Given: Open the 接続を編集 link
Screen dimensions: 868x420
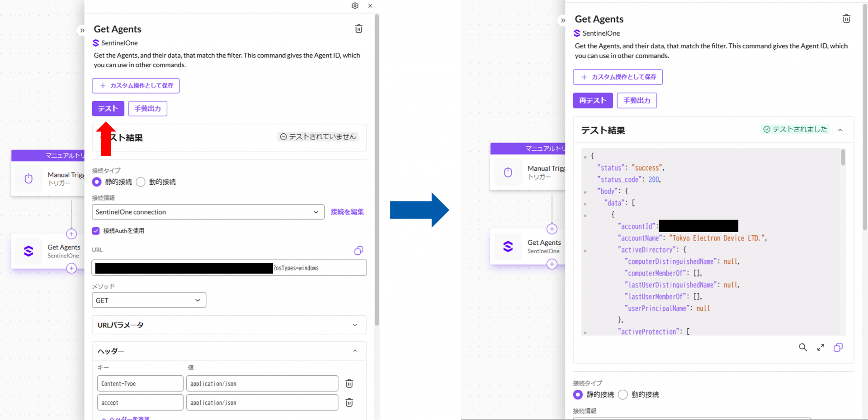Looking at the screenshot, I should tap(347, 212).
